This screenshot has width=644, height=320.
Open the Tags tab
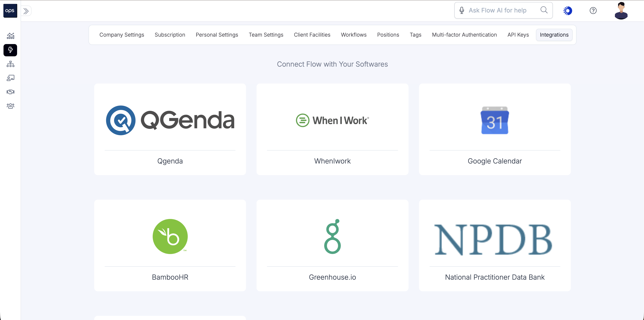coord(415,35)
